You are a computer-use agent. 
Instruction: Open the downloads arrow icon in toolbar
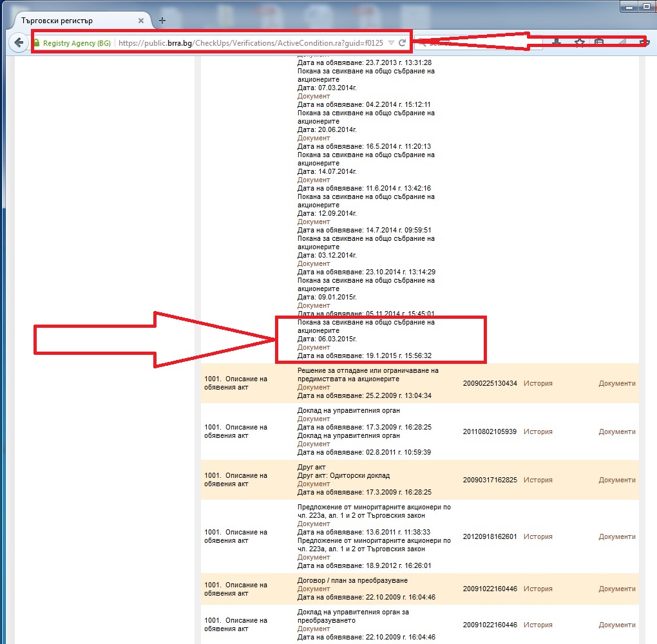[x=556, y=43]
